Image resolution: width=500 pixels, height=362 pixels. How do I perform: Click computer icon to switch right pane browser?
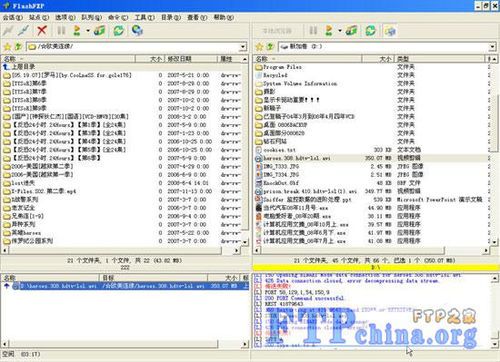click(390, 31)
